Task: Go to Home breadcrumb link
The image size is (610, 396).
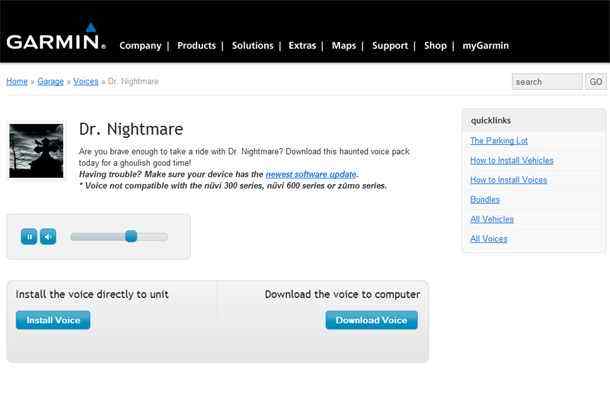Action: (17, 81)
